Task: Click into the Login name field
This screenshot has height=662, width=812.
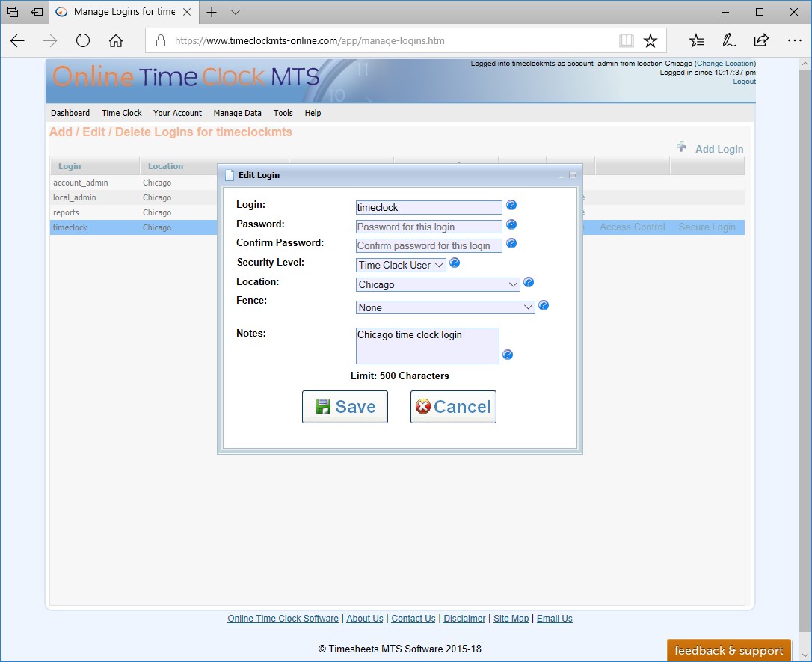Action: tap(428, 207)
